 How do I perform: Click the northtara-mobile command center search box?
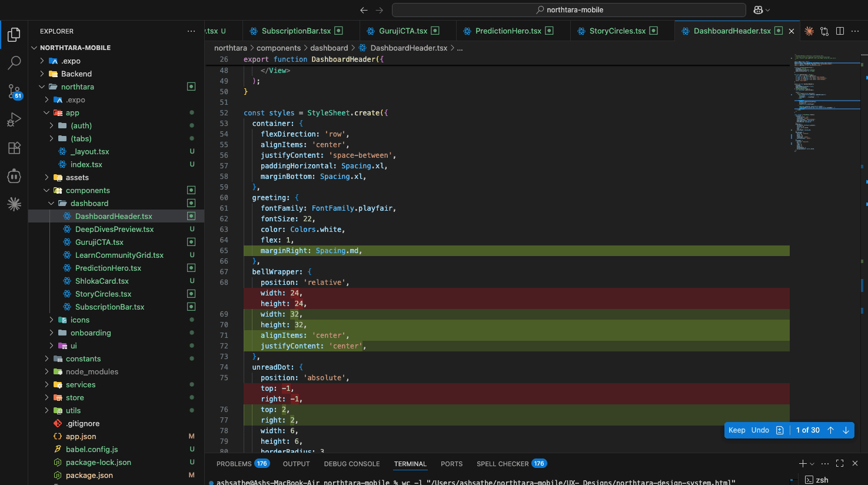coord(569,10)
